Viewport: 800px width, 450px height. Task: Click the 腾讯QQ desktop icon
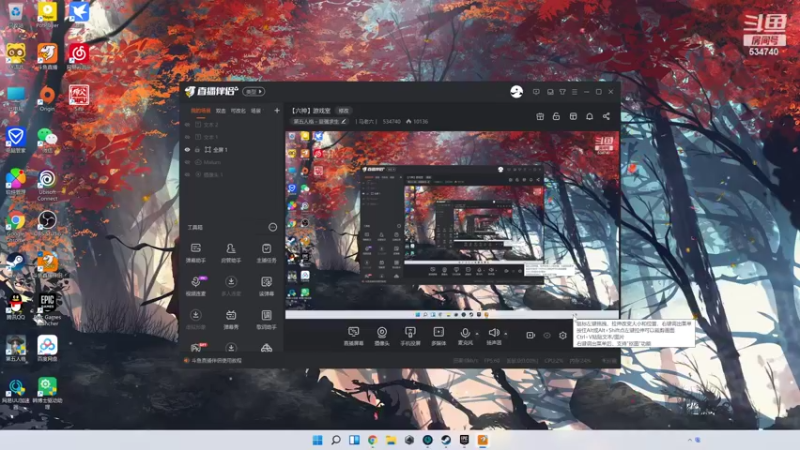(x=15, y=307)
